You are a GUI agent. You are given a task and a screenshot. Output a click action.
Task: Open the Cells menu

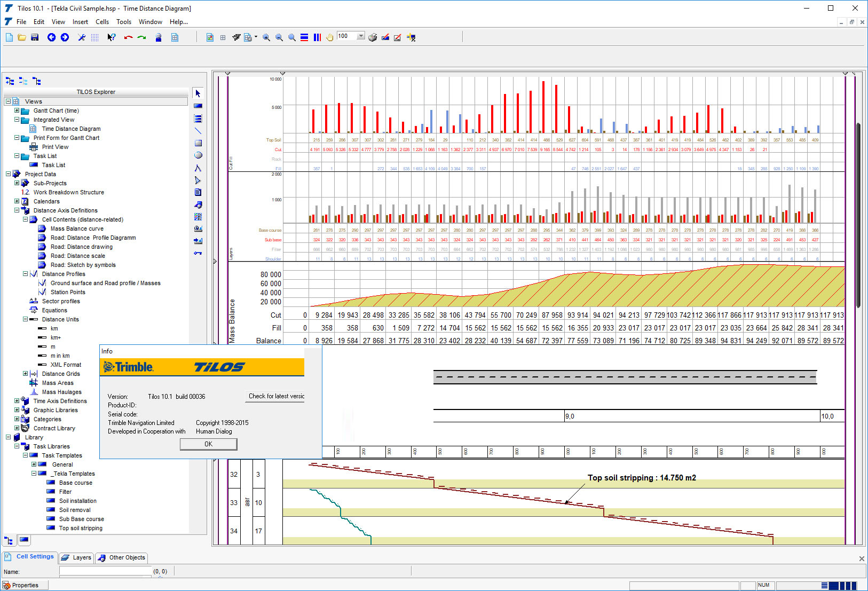102,22
